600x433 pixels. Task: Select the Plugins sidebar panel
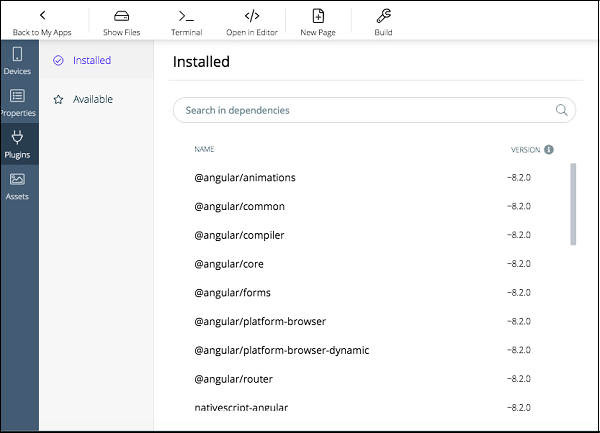coord(17,144)
